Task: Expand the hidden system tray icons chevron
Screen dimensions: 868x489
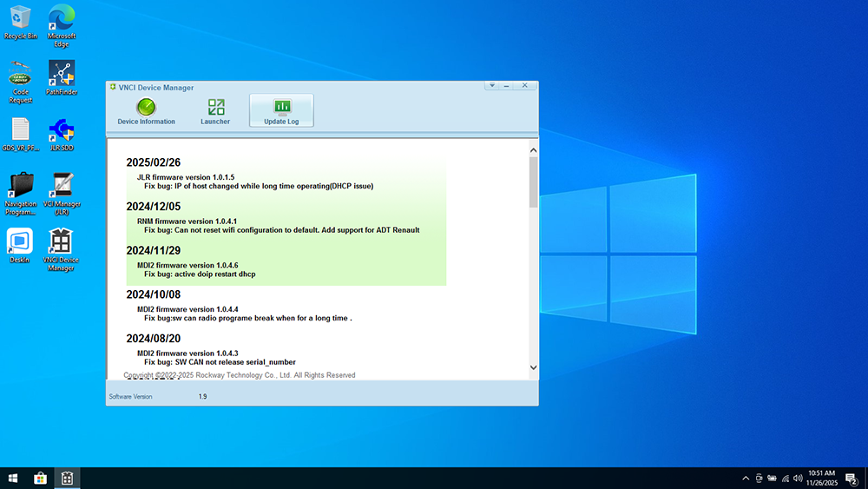Action: 746,478
